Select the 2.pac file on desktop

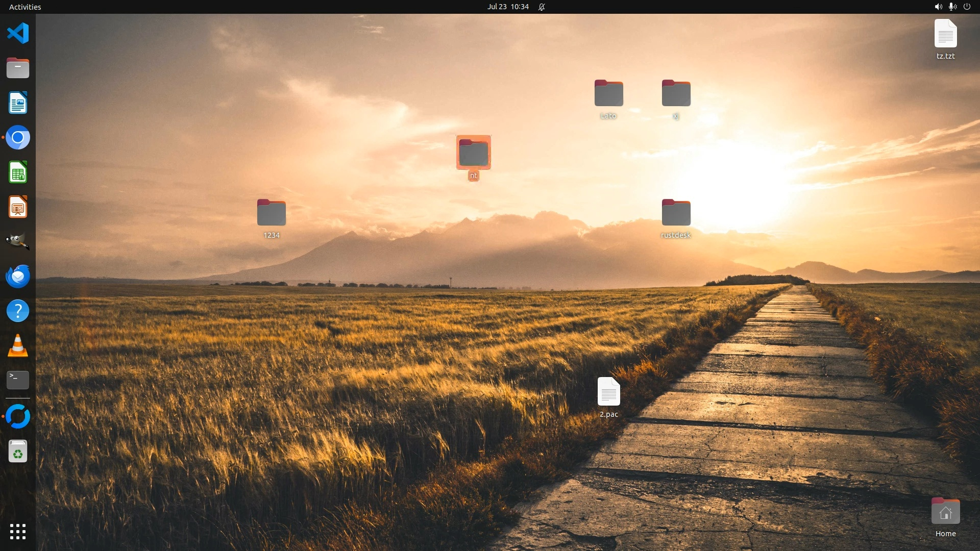(608, 392)
